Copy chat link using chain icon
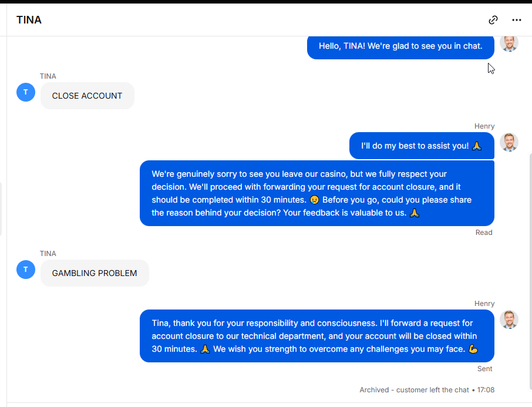Image resolution: width=532 pixels, height=407 pixels. (x=493, y=20)
